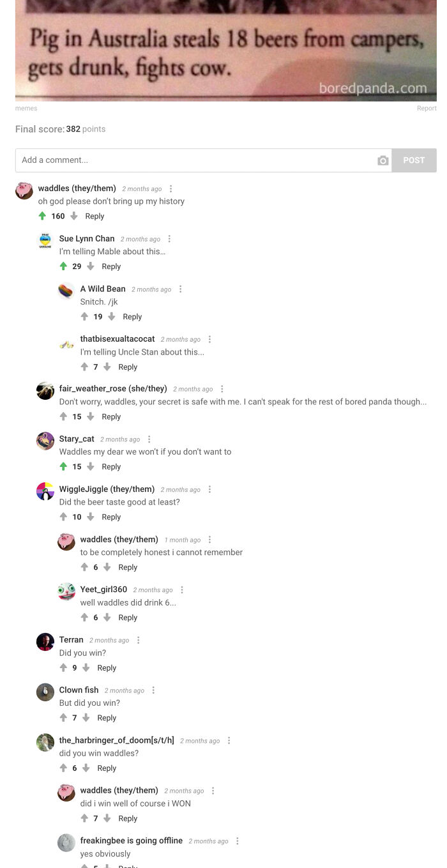Click Report link under the image

tap(427, 109)
